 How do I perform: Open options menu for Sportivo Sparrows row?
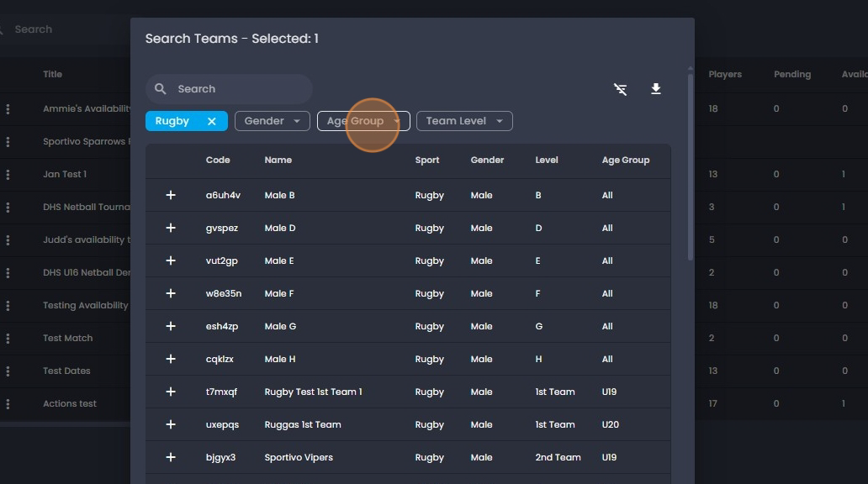[x=8, y=142]
